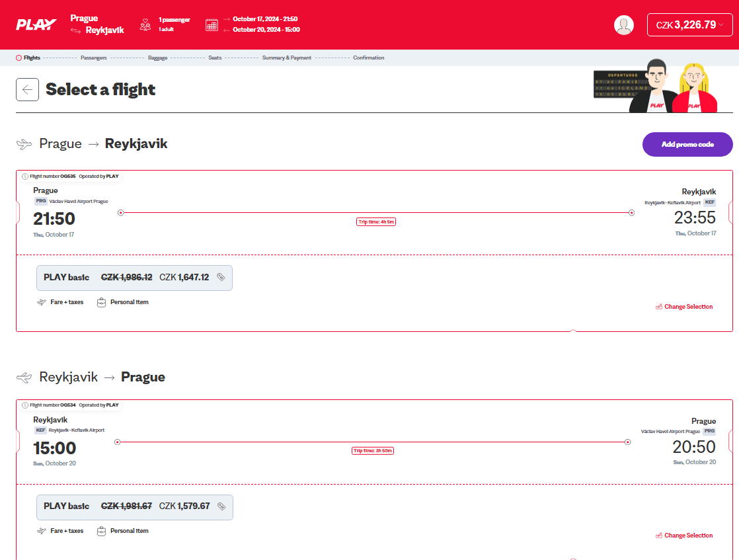This screenshot has width=739, height=560.
Task: Click the 21:50 departure time
Action: [x=54, y=219]
